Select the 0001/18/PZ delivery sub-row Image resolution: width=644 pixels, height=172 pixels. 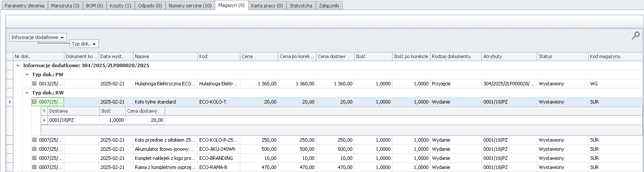pos(103,120)
